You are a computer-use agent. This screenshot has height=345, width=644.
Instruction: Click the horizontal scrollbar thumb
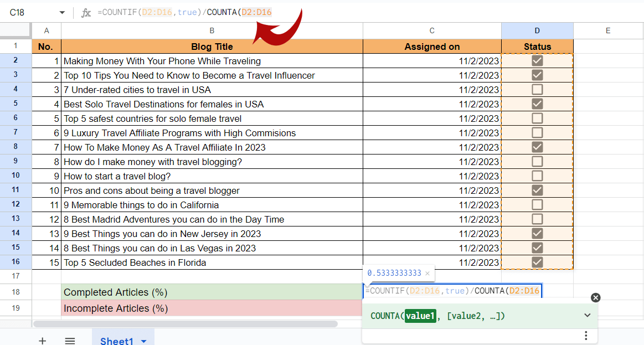pyautogui.click(x=186, y=324)
